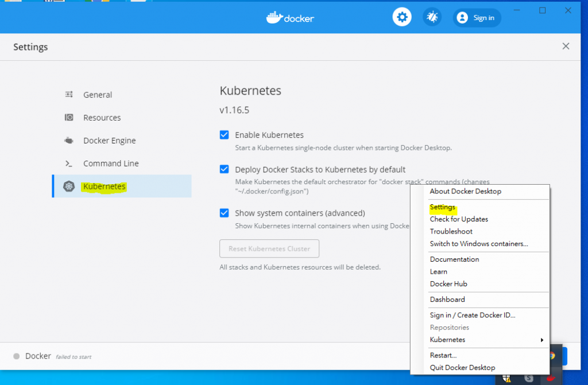Click 'All stacks and Kubernetes resources' note
This screenshot has width=588, height=385.
coord(300,267)
